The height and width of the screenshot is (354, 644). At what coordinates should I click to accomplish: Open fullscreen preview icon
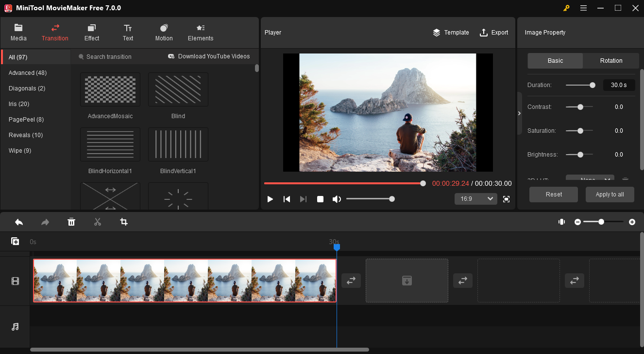click(506, 199)
